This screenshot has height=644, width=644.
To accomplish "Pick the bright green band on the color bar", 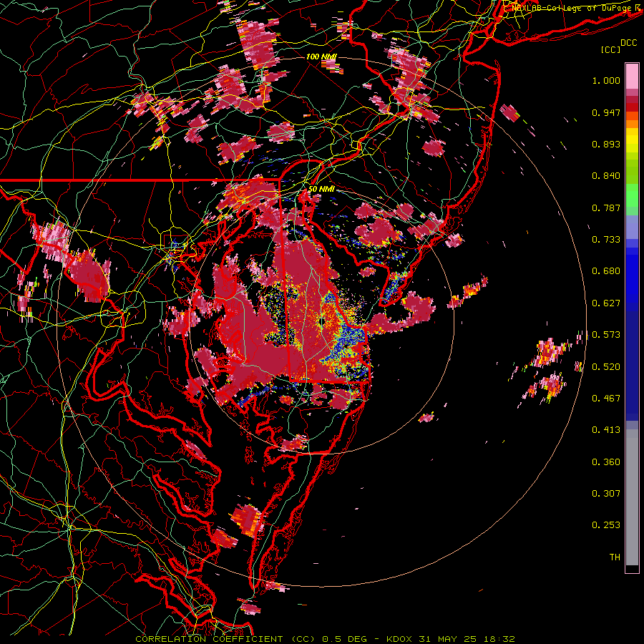I will [x=632, y=195].
